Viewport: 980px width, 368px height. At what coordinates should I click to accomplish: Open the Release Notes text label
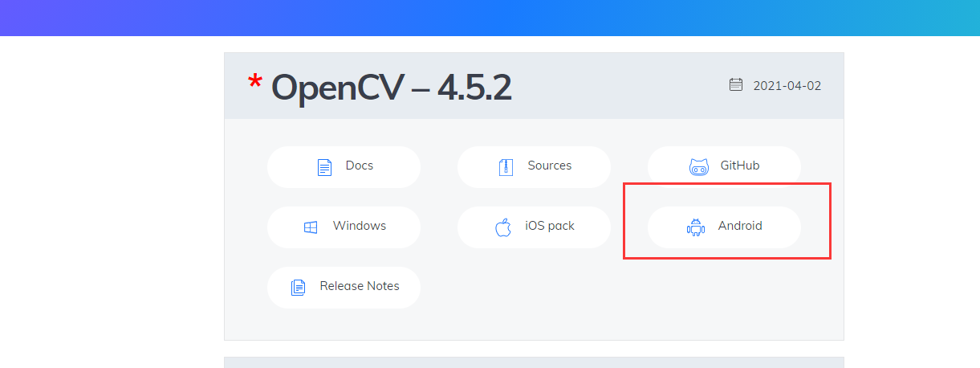coord(360,286)
